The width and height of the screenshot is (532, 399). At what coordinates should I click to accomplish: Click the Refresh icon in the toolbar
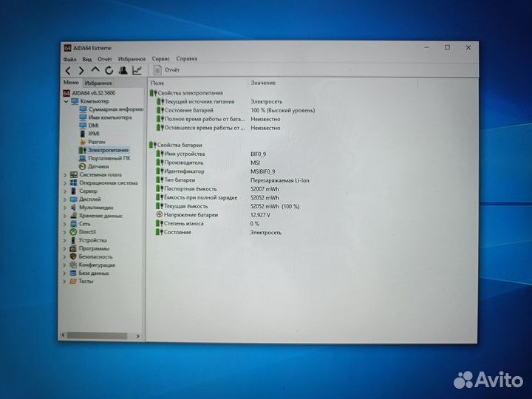(109, 70)
